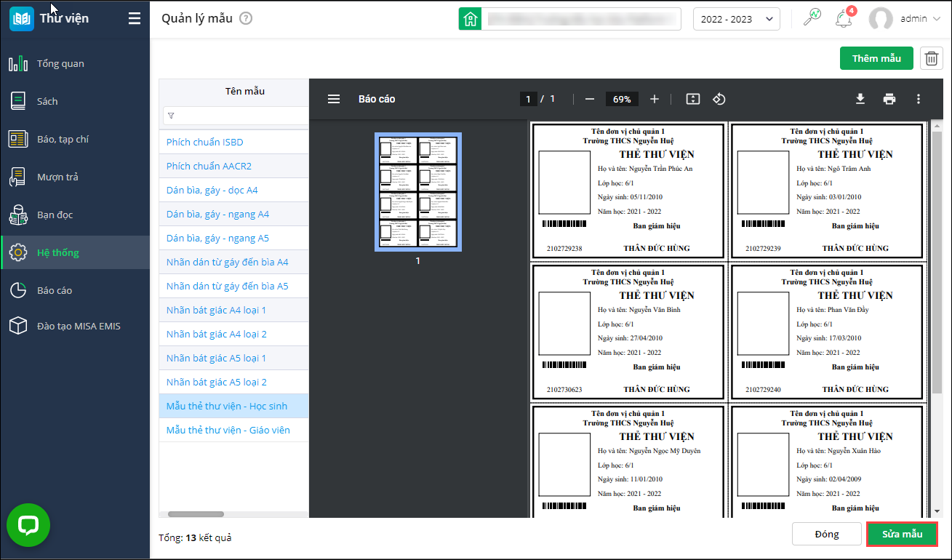Click the hamburger menu to collapse sidebar
The image size is (952, 560).
point(135,19)
